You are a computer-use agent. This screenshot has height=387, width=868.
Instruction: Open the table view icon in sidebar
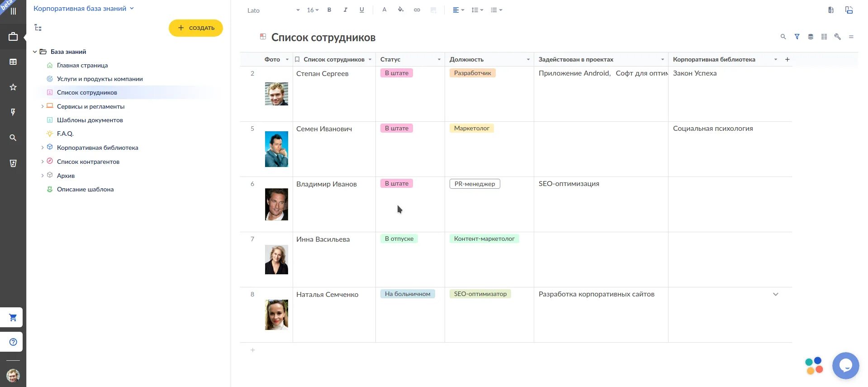(13, 62)
